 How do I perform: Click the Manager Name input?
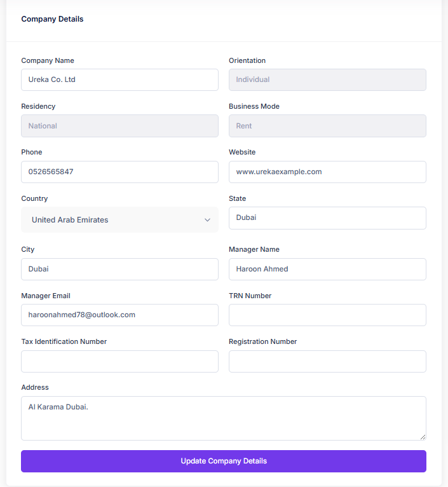pyautogui.click(x=327, y=269)
